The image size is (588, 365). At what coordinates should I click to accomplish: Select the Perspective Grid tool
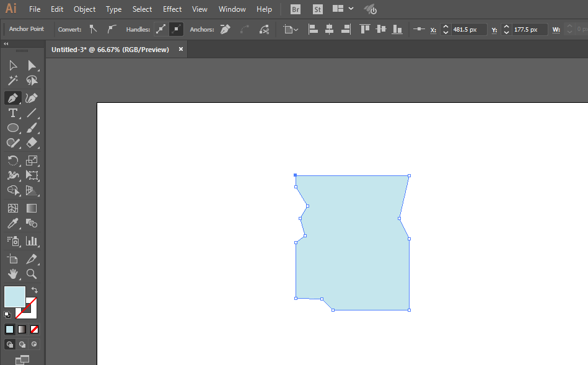tap(32, 190)
